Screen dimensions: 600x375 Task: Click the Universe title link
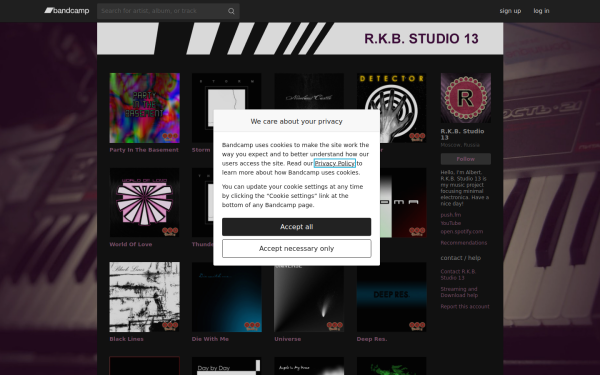tap(287, 339)
